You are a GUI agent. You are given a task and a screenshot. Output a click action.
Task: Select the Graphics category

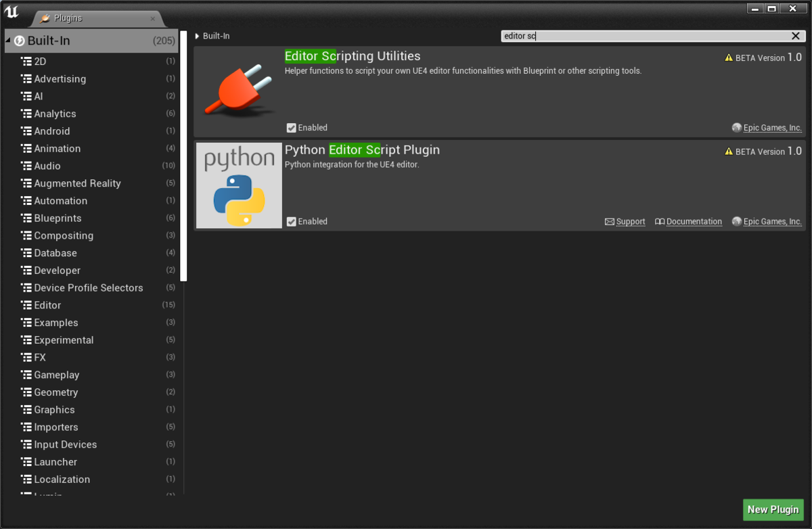pos(92,410)
